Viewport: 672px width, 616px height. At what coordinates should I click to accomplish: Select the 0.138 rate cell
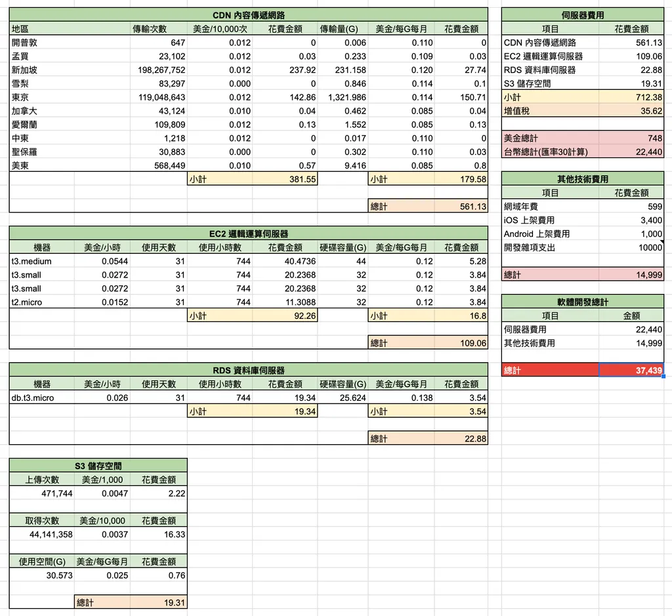pos(401,398)
